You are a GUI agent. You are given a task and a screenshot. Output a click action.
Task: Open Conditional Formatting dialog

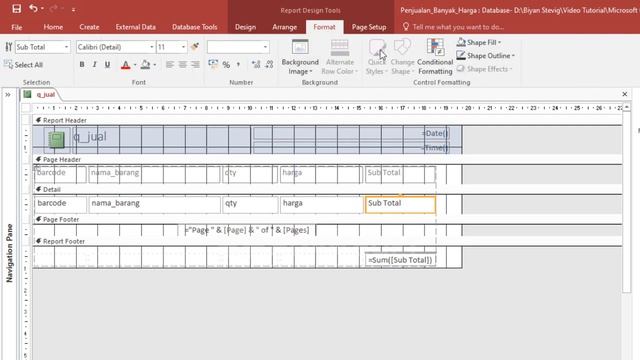pyautogui.click(x=435, y=57)
